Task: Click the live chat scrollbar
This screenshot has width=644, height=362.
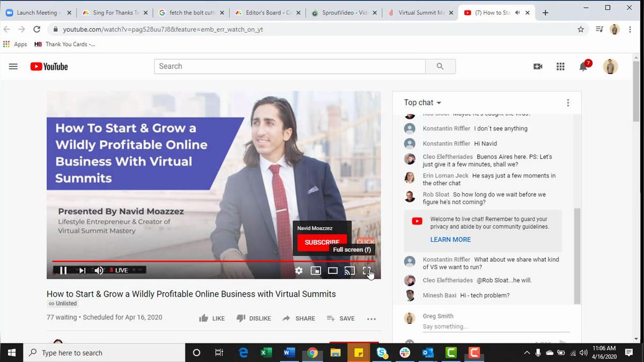Action: tap(577, 256)
